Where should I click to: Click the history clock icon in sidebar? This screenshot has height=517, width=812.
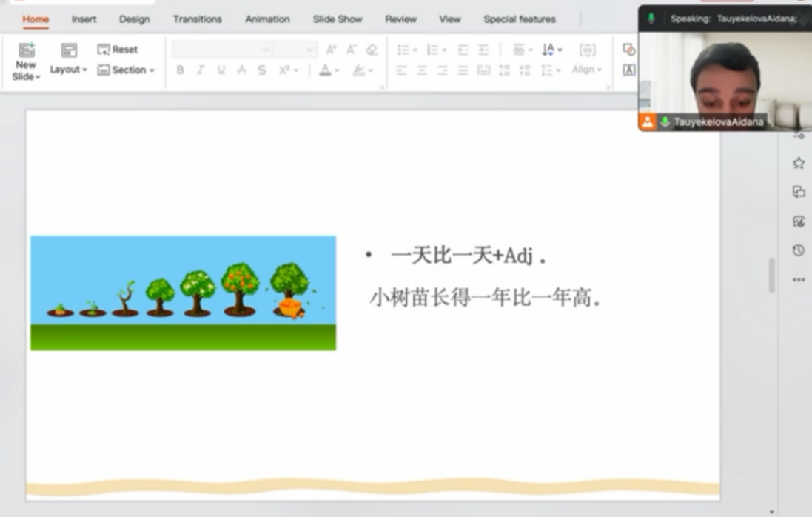798,250
